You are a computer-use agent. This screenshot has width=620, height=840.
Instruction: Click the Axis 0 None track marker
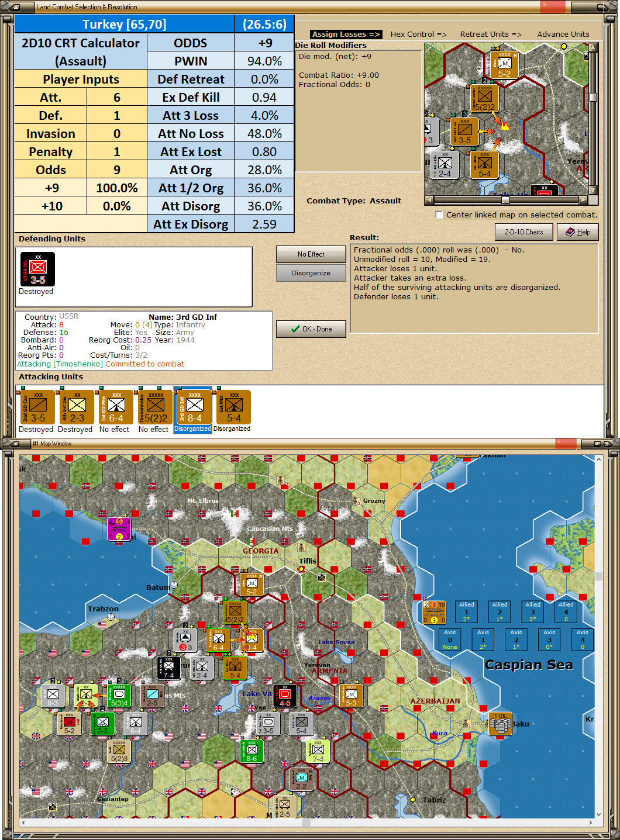click(x=450, y=639)
